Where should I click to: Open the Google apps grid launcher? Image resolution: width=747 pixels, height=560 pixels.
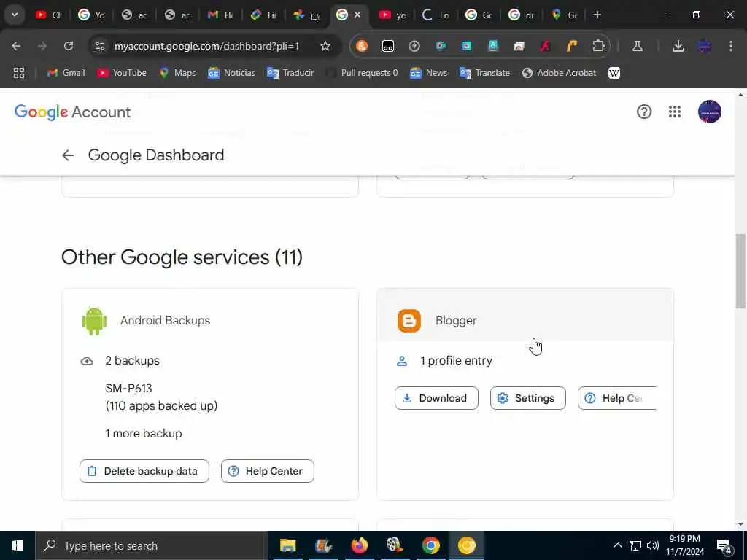pos(674,112)
